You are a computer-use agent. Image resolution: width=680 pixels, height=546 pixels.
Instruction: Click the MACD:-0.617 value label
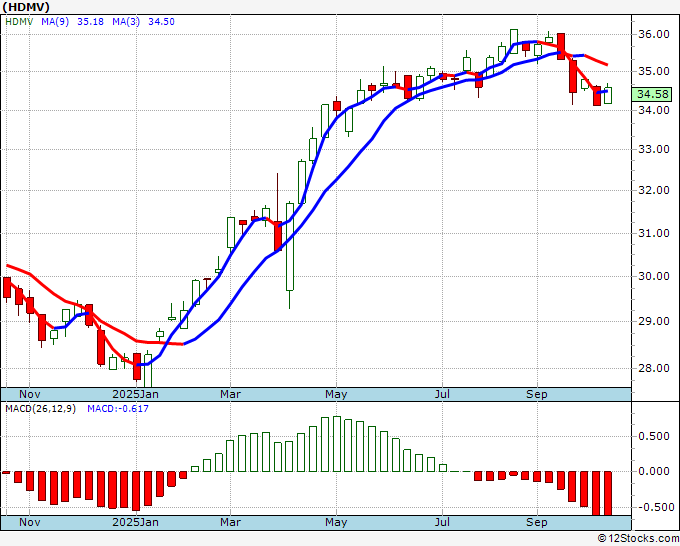pyautogui.click(x=118, y=409)
